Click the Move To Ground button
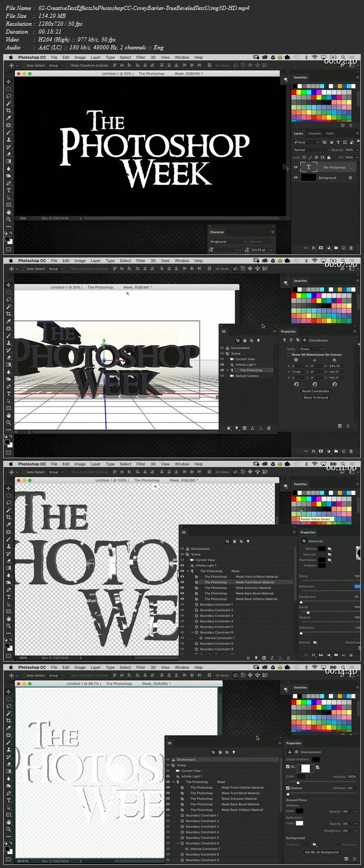 (316, 398)
